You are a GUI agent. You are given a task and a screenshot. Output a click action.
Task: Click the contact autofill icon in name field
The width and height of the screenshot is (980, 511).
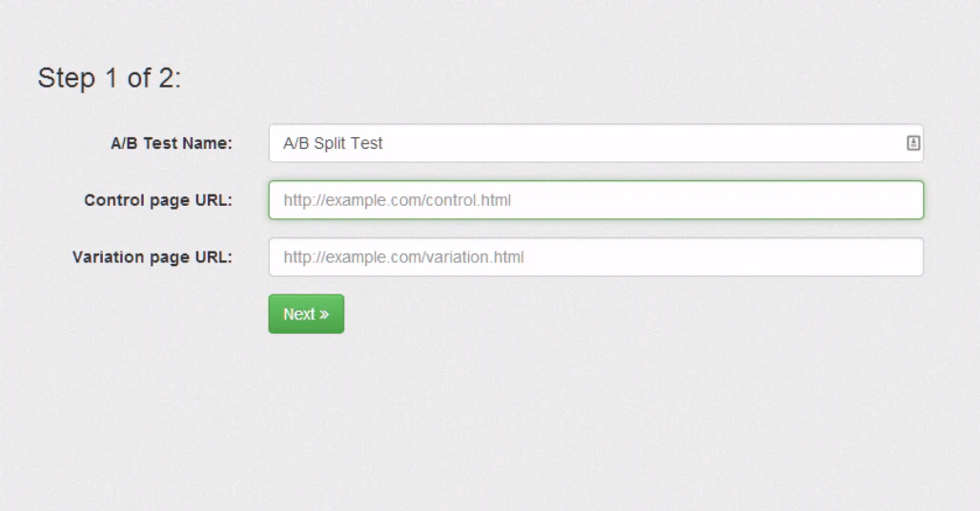(912, 143)
